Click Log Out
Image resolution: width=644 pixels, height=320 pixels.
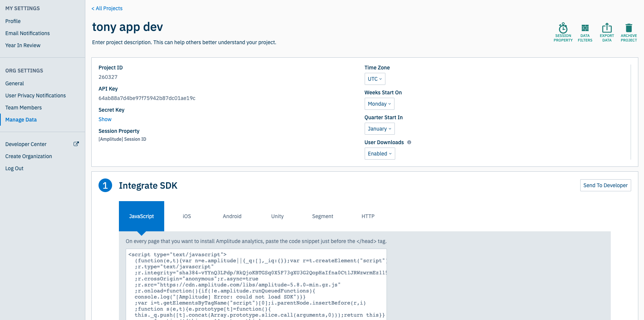tap(14, 168)
